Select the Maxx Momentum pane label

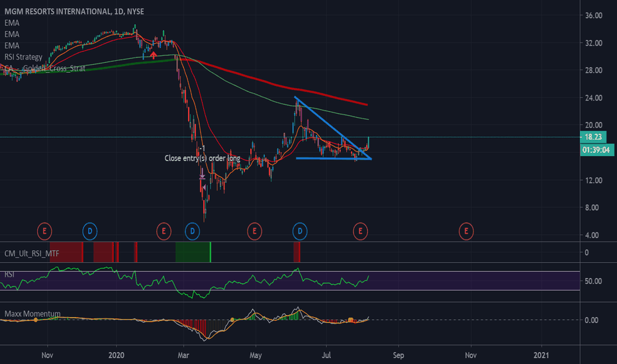click(x=32, y=314)
